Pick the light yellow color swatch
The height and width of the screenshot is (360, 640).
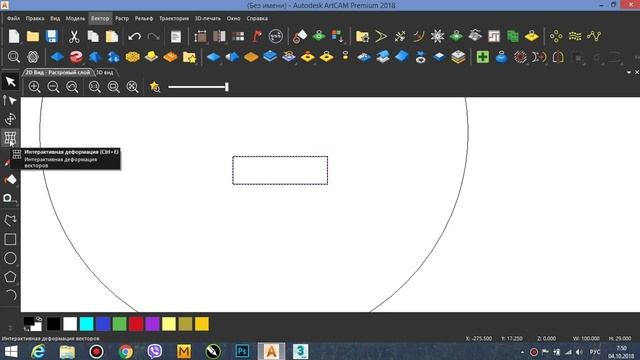[x=169, y=324]
